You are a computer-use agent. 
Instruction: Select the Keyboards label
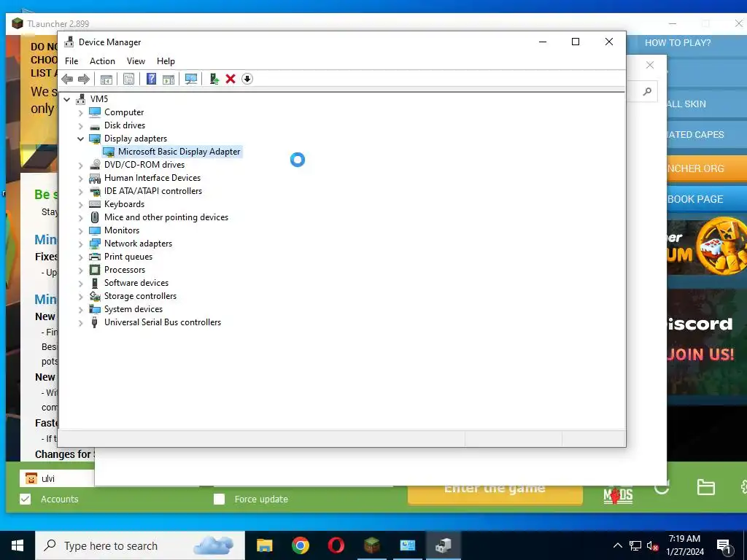124,204
